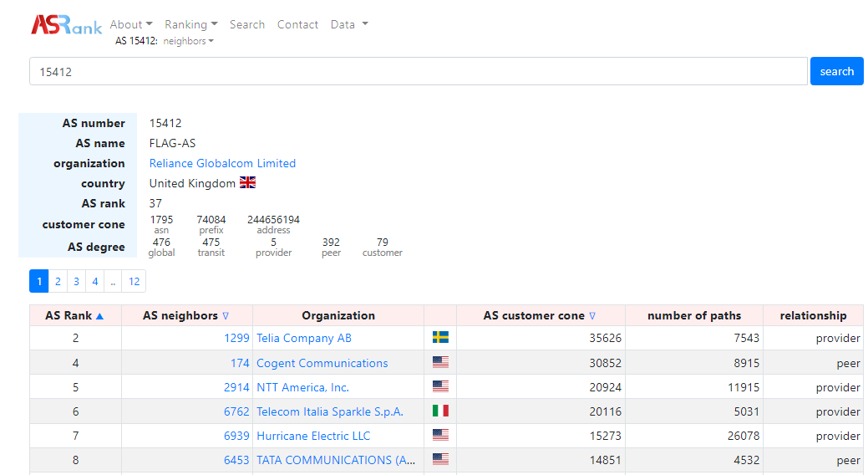Open the Contact menu item
868x475 pixels.
pos(297,24)
